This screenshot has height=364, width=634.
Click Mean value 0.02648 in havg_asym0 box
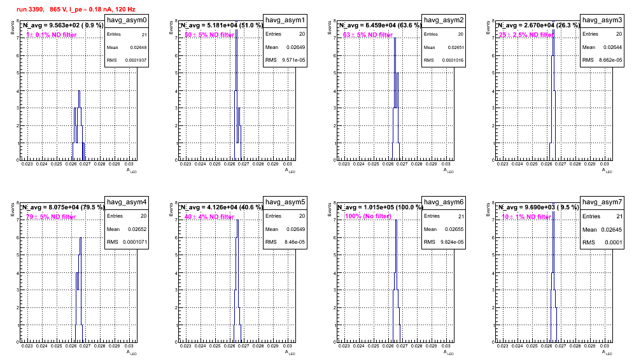click(x=138, y=47)
